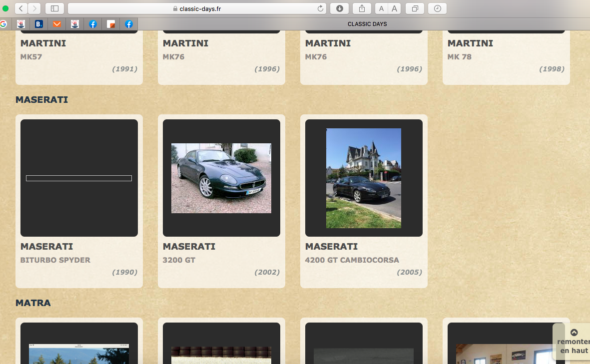590x364 pixels.
Task: Decrease text size with the small A button
Action: [381, 8]
